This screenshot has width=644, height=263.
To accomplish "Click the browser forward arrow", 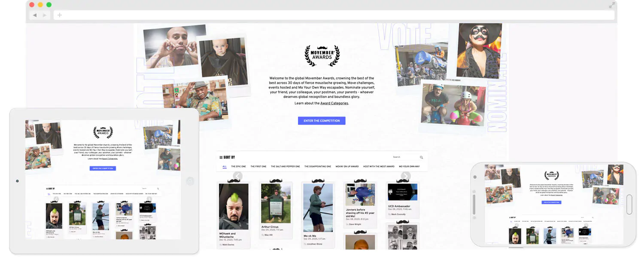I will [x=44, y=15].
